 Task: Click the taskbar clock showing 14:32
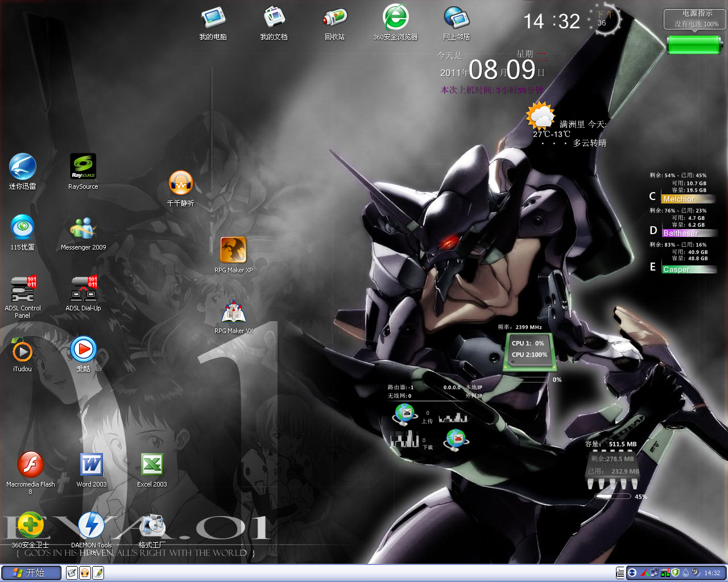(x=712, y=573)
